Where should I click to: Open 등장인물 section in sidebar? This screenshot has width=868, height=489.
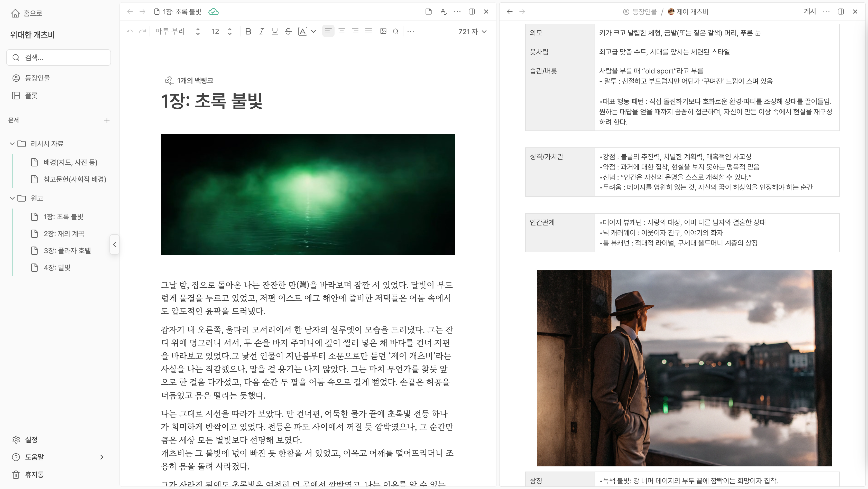[x=31, y=78]
